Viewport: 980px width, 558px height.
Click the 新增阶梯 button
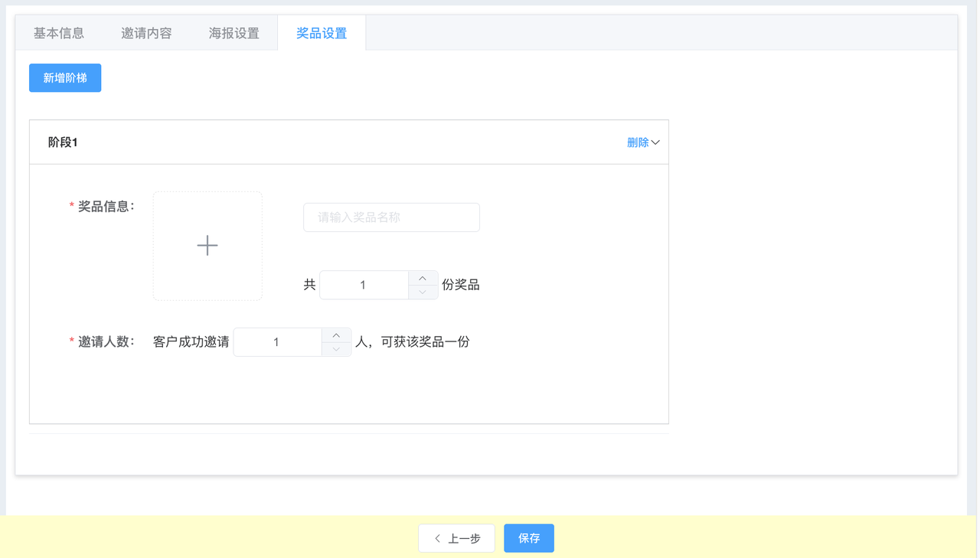[65, 78]
